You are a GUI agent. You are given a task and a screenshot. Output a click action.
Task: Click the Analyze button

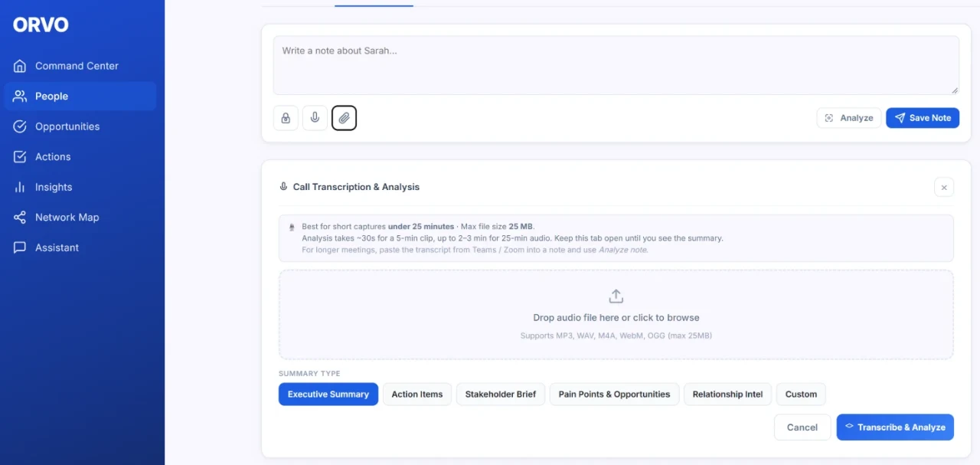tap(848, 118)
